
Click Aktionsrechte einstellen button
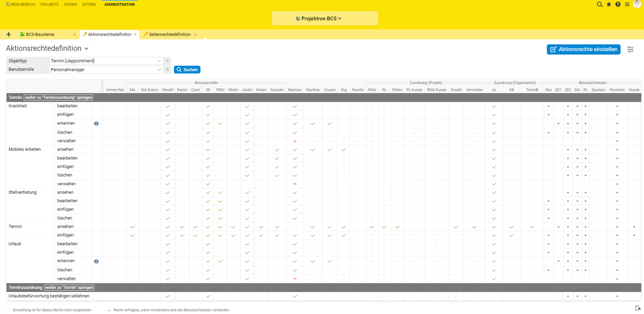583,49
